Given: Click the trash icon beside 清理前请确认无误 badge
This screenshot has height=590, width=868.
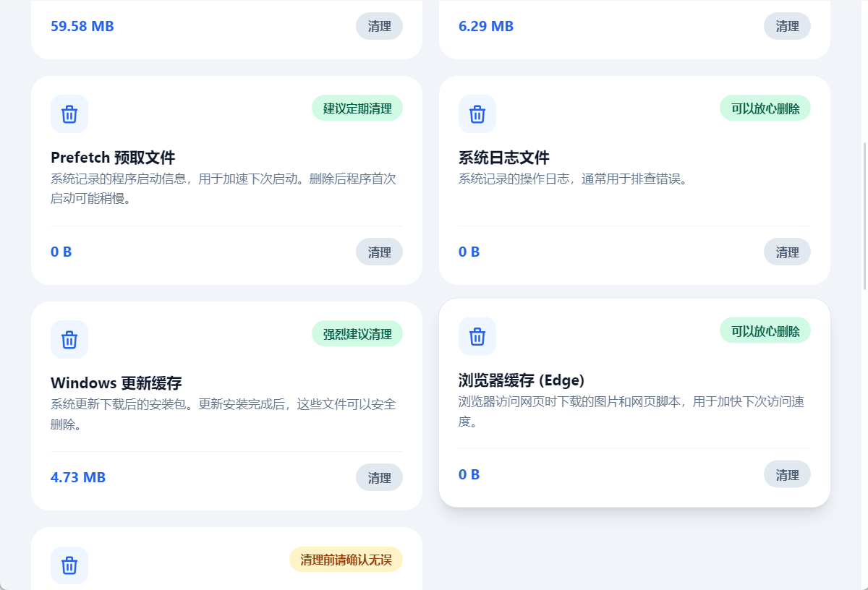Looking at the screenshot, I should coord(69,565).
